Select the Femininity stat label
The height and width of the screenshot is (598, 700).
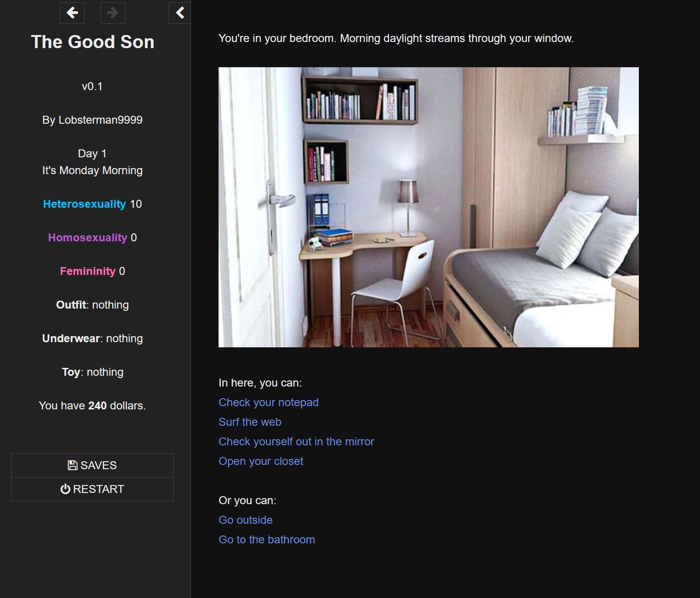(87, 271)
